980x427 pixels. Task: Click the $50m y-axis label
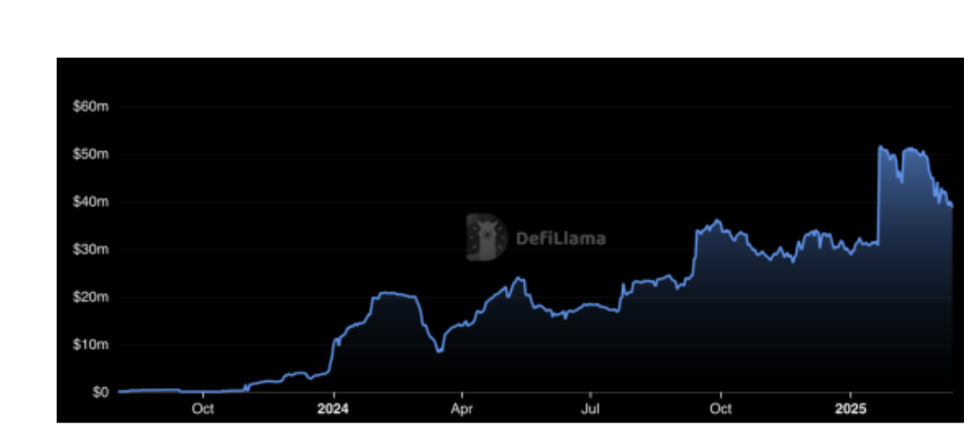point(91,154)
